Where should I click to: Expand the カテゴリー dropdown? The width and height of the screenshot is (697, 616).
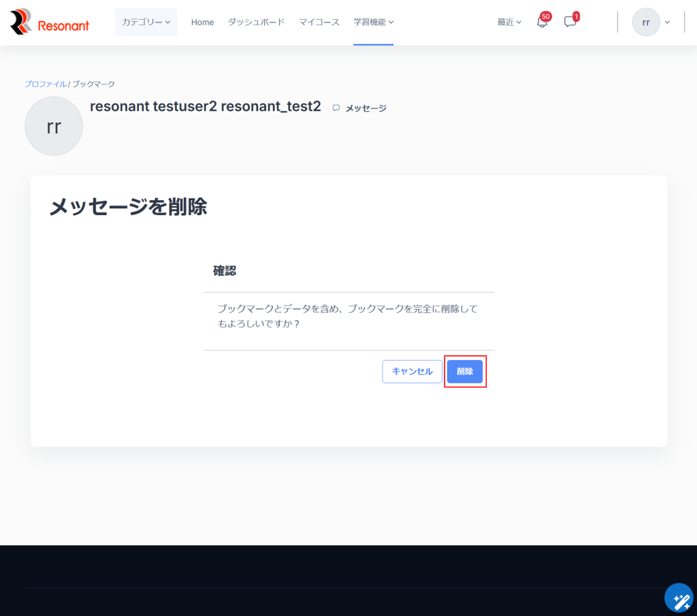point(146,22)
